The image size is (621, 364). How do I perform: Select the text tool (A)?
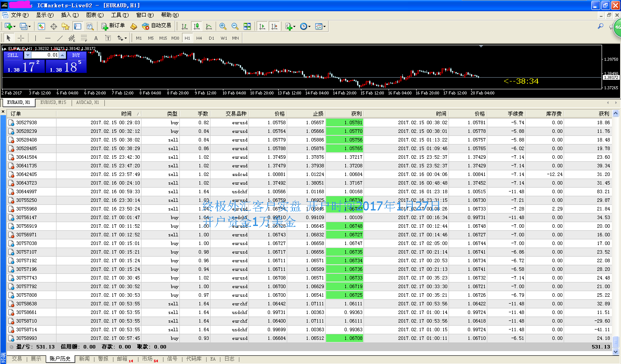pos(96,38)
